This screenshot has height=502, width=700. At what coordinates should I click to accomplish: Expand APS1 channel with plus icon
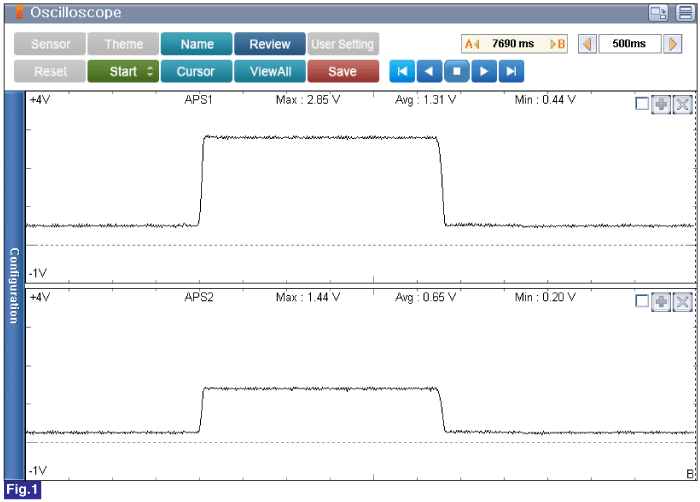click(x=661, y=105)
